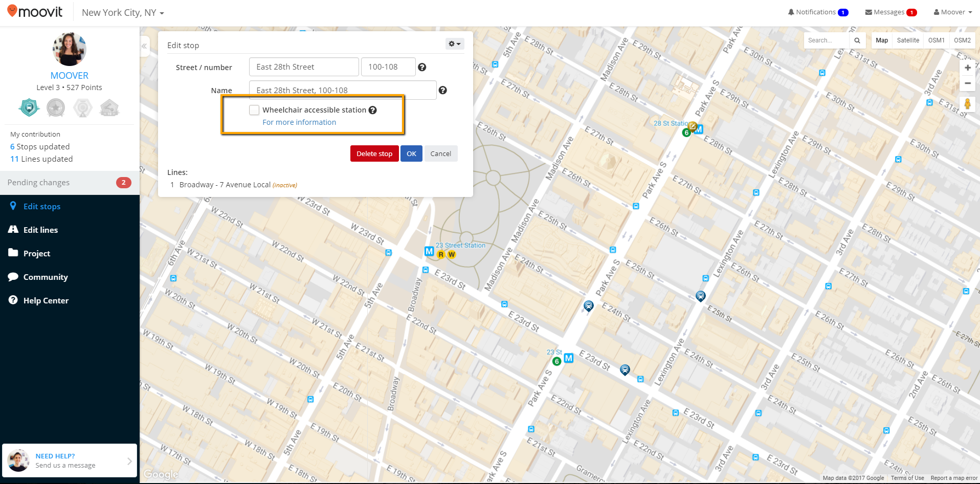Click the Delete stop button
The width and height of the screenshot is (980, 484).
pyautogui.click(x=374, y=153)
